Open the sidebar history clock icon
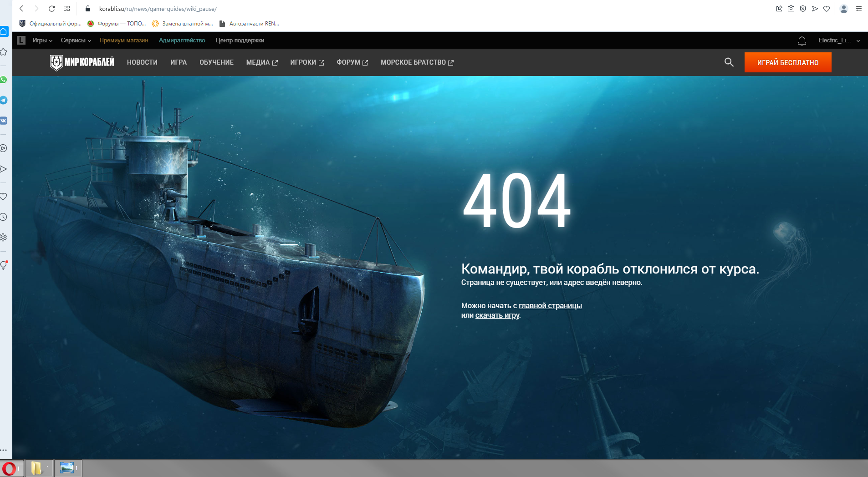Screen dimensions: 868x477 4,217
